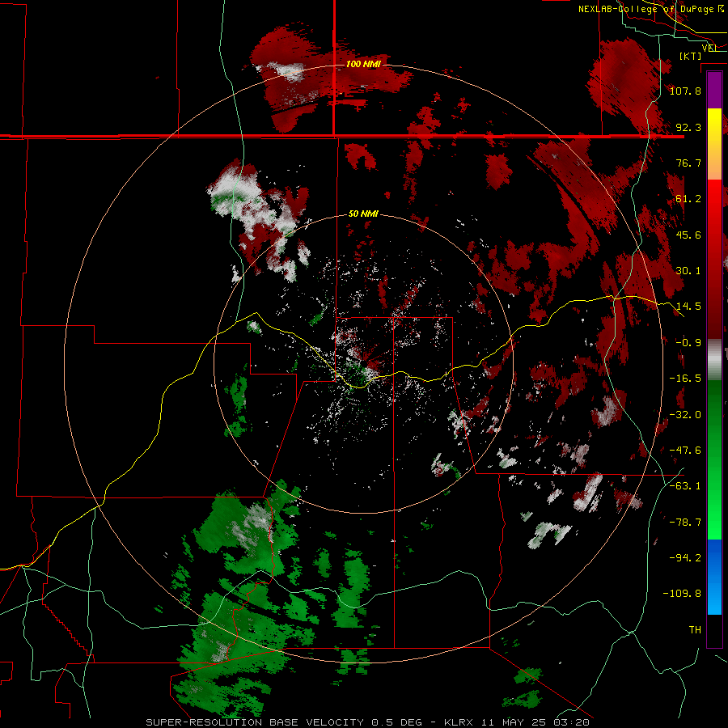Click the -47.6 legend value

(x=685, y=451)
